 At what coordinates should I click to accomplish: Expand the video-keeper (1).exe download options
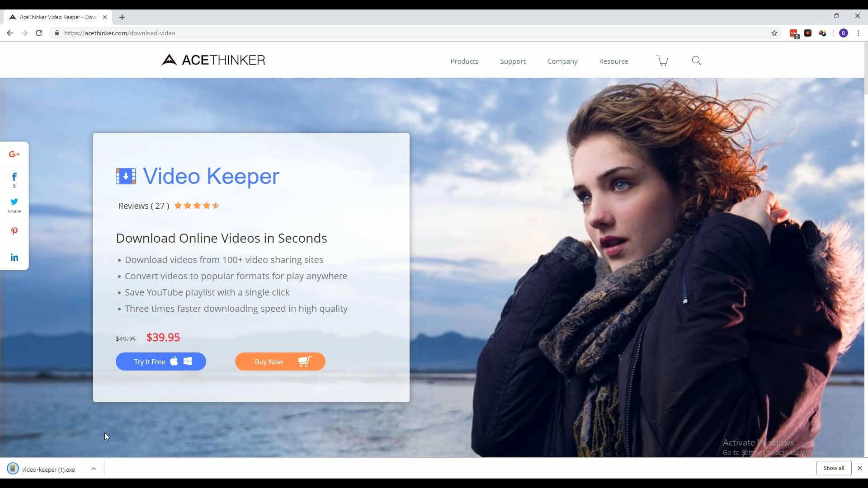click(94, 469)
